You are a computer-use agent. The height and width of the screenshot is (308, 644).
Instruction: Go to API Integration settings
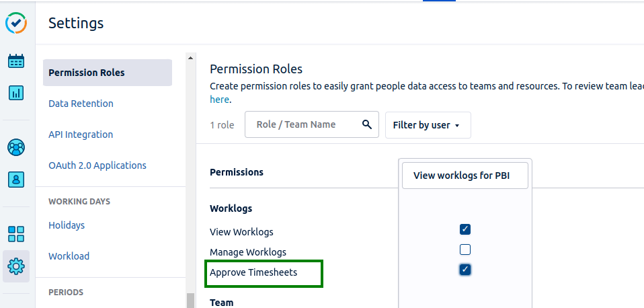point(81,134)
